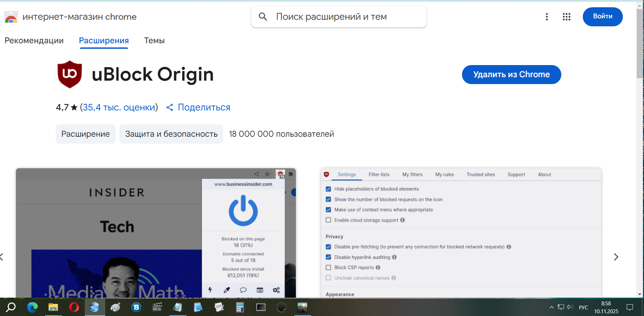
Task: Open the black window app on the taskbar
Action: [261, 307]
